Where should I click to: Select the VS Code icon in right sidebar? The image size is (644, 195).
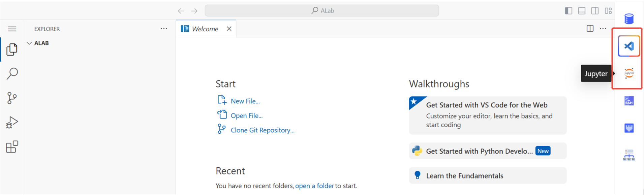pos(629,46)
